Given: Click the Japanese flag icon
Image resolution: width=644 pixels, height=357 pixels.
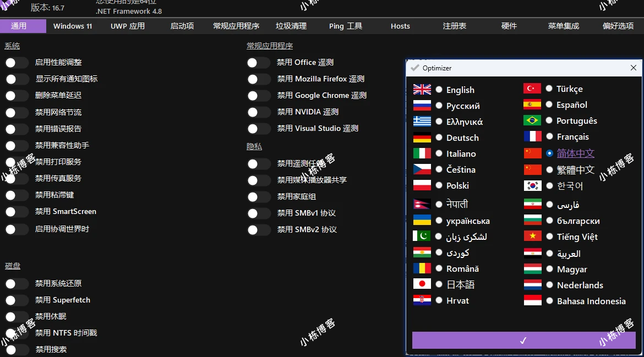Looking at the screenshot, I should (x=422, y=284).
